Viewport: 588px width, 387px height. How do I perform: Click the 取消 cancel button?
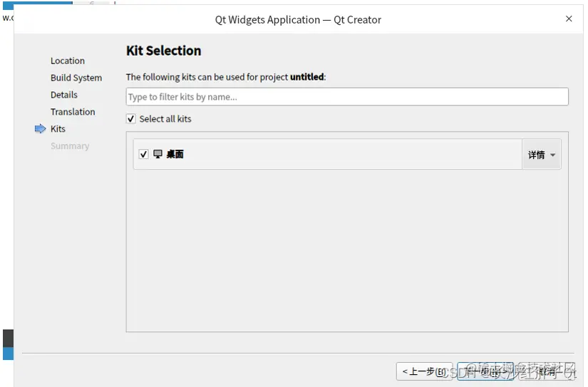546,371
